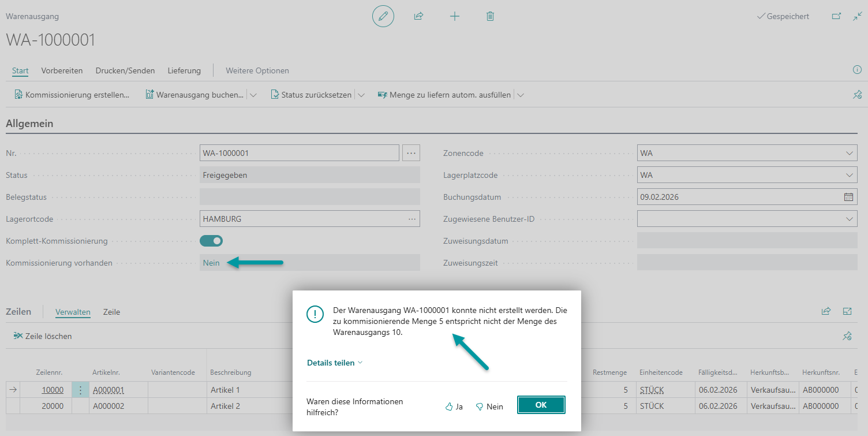Open the Drucken/Senden menu
The height and width of the screenshot is (436, 868).
pyautogui.click(x=125, y=70)
